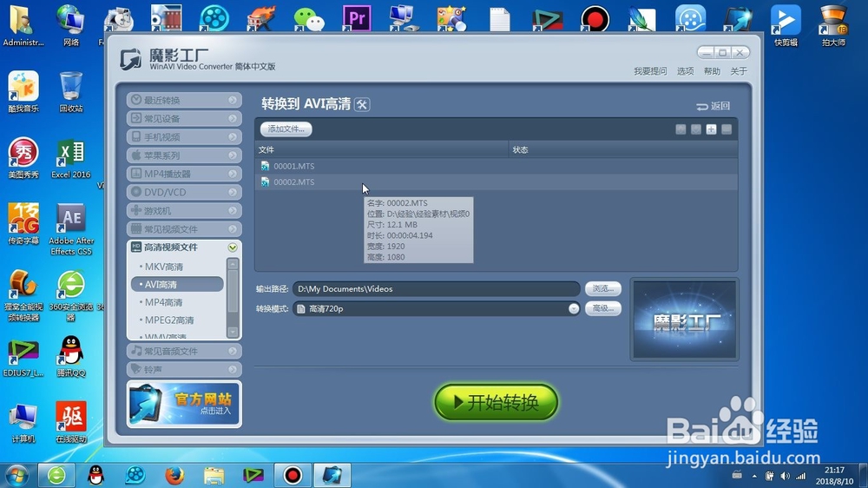Viewport: 868px width, 488px height.
Task: Click the 魔影工厂 app logo icon
Action: coord(131,59)
